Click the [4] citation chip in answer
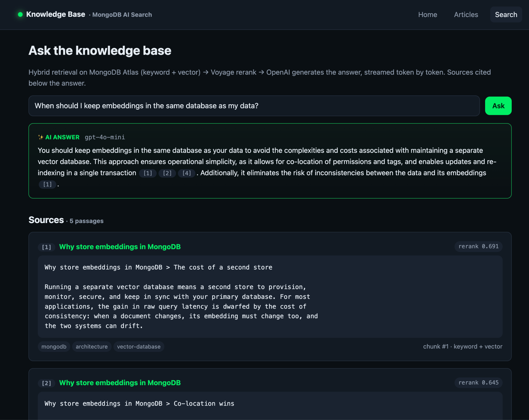The width and height of the screenshot is (529, 420). (x=186, y=173)
